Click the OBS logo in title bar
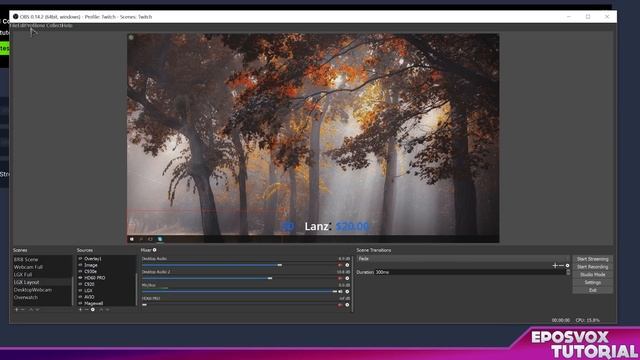Screen dimensions: 640x360 tap(16, 17)
